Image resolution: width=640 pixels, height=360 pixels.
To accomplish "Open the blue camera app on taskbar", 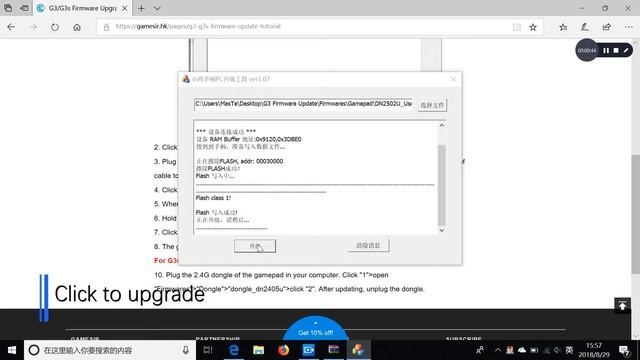I will point(308,350).
